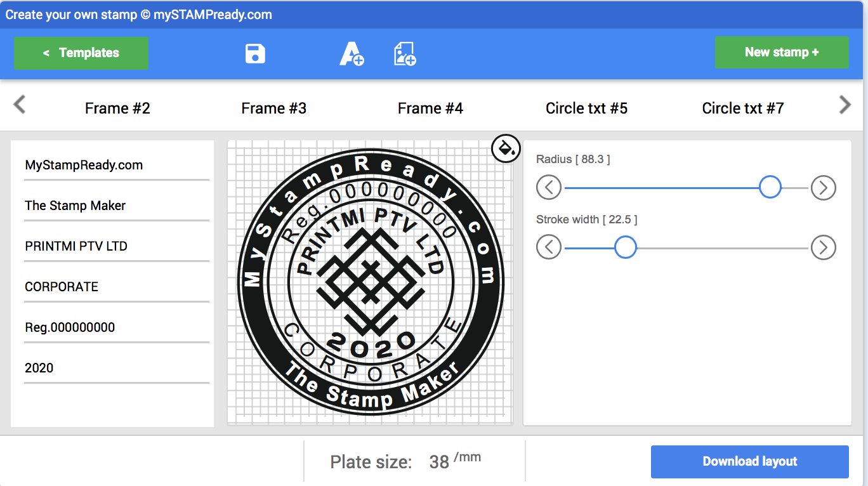The image size is (868, 486).
Task: Click Download layout button
Action: pos(749,461)
